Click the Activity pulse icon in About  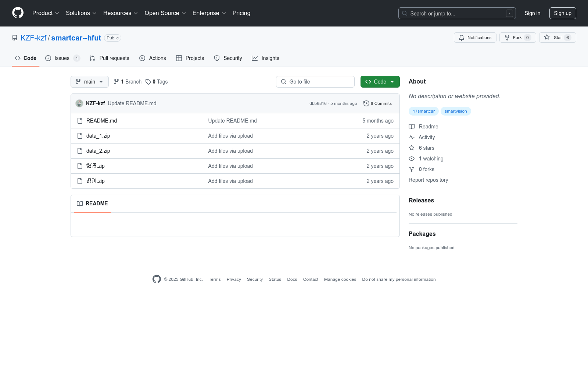tap(412, 137)
